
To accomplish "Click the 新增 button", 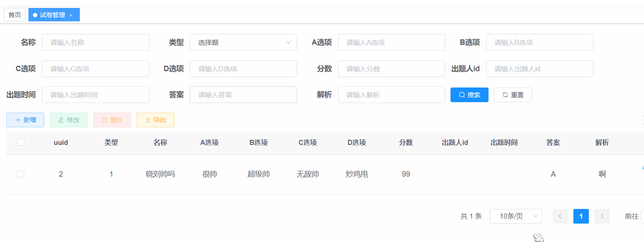I will click(25, 120).
